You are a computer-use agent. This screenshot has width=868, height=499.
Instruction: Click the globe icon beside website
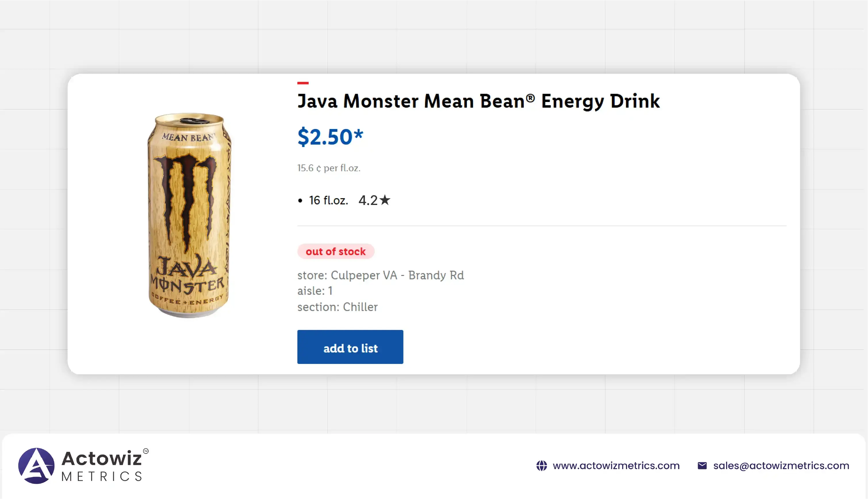(x=542, y=465)
